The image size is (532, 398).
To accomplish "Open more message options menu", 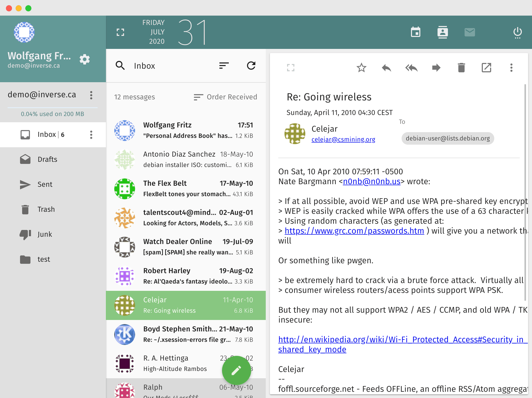I will [511, 68].
